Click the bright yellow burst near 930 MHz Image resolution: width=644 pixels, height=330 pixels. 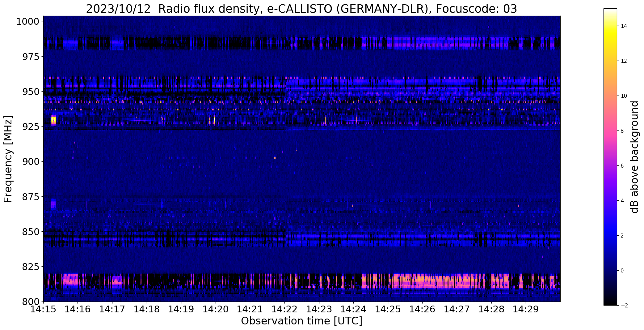tap(54, 120)
